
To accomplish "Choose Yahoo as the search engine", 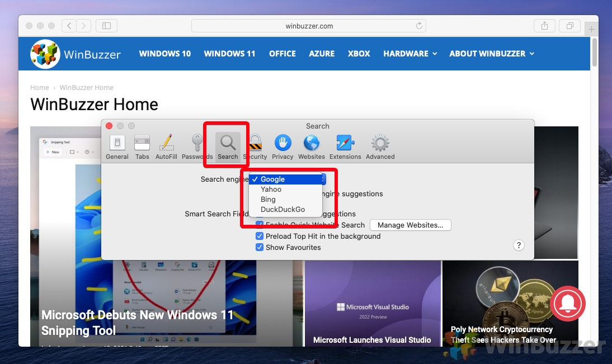I will (286, 189).
